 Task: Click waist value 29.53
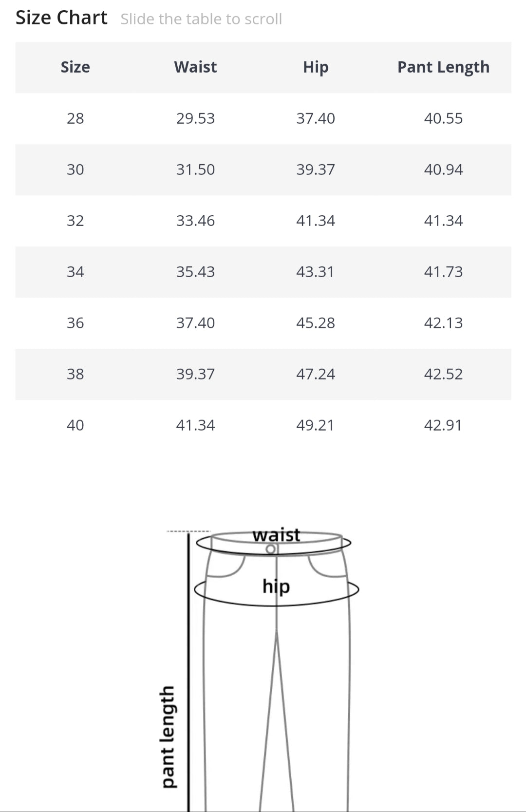click(195, 118)
